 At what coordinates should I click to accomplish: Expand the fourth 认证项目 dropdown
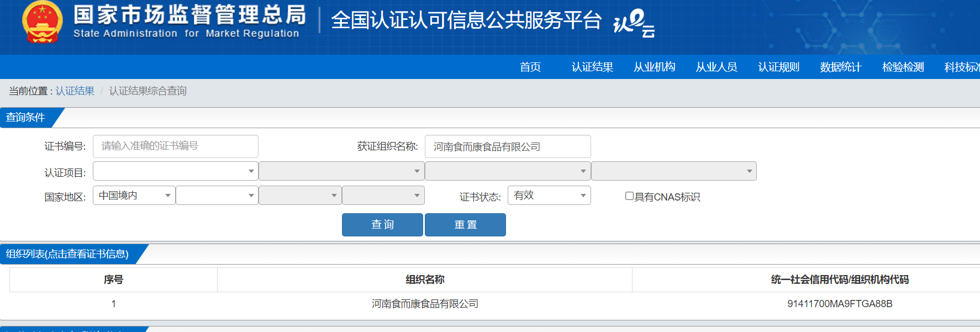[x=674, y=171]
